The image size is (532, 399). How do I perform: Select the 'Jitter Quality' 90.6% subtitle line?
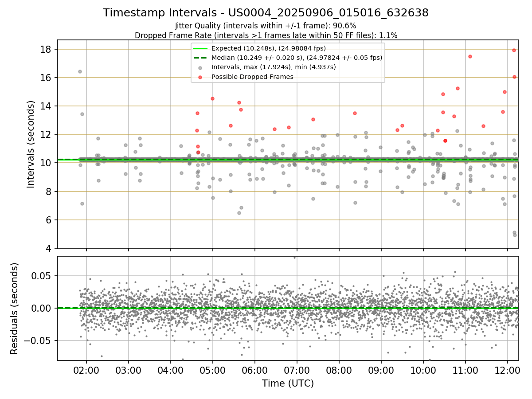266,26
